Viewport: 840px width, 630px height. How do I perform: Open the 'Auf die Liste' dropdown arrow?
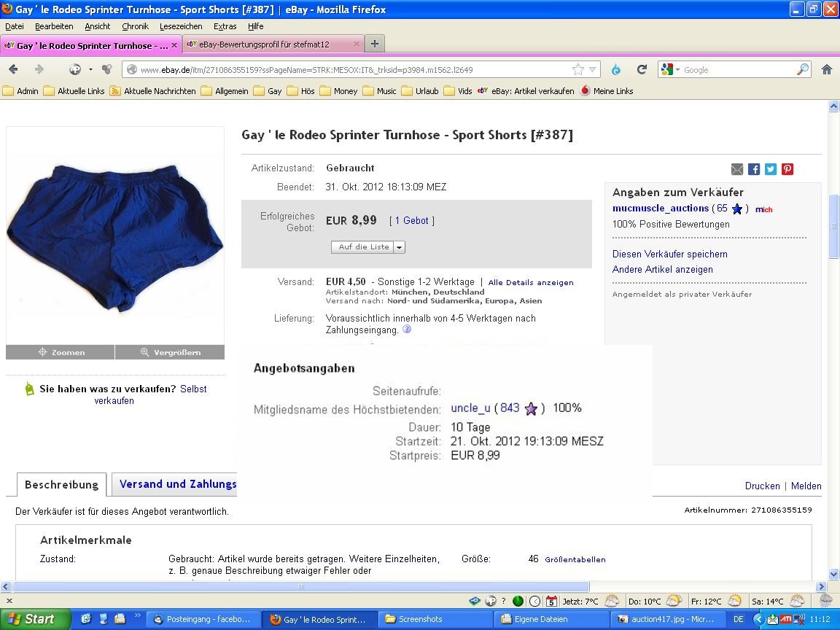pyautogui.click(x=399, y=247)
